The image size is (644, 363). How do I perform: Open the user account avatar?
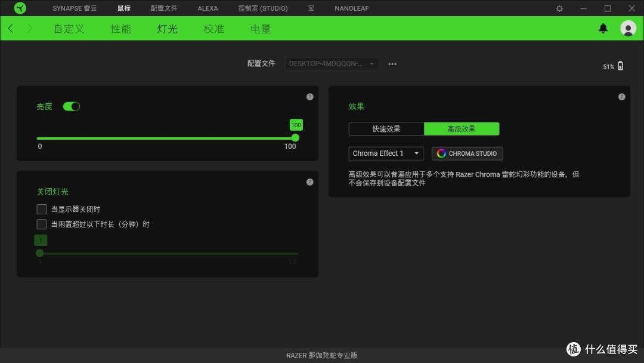click(628, 29)
